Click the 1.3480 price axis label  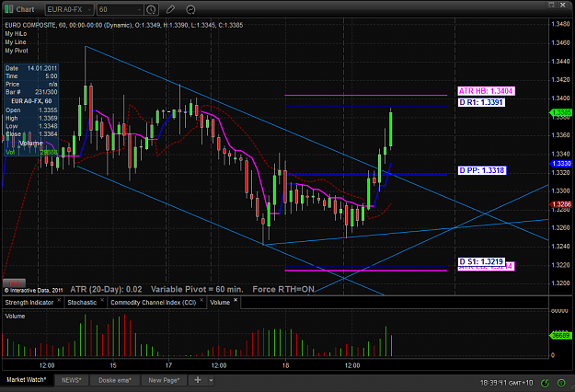560,24
